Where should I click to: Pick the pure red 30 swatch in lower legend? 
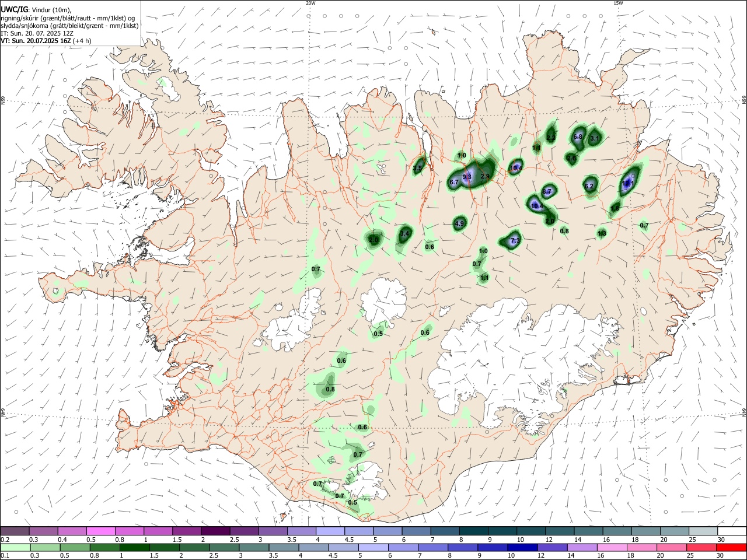731,547
